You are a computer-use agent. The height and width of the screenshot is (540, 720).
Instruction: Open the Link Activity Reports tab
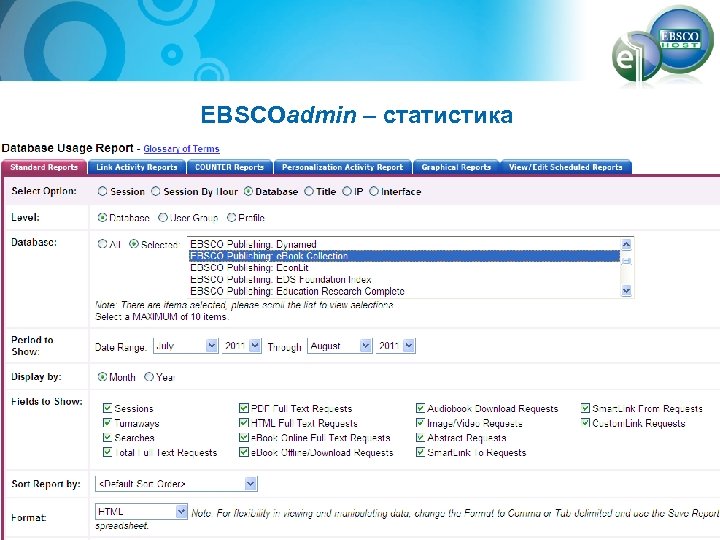[x=136, y=167]
